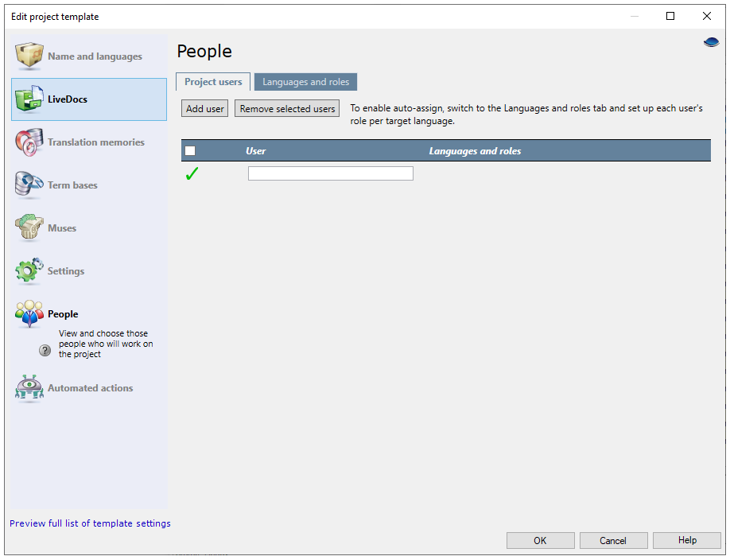
Task: Open the Automated actions section
Action: [29, 388]
